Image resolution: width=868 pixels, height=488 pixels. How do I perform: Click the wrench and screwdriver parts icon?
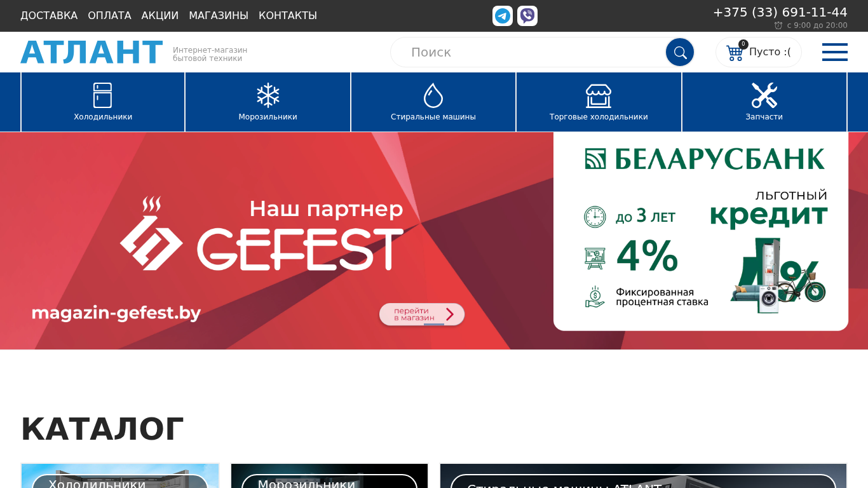pos(764,95)
